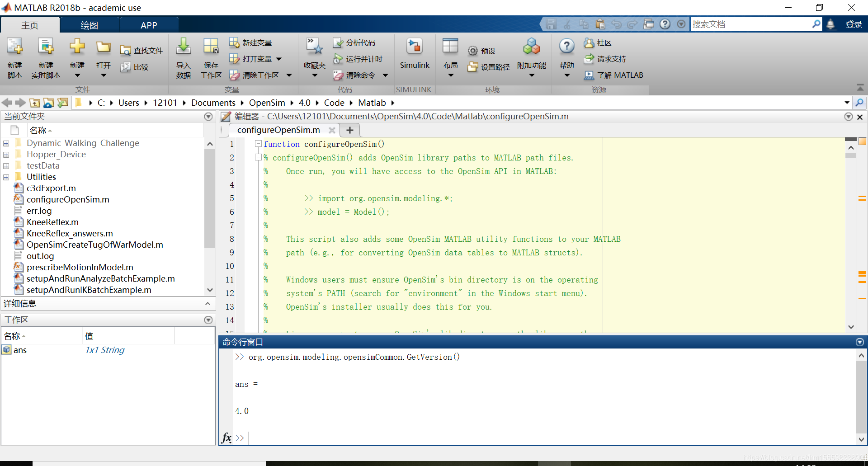This screenshot has width=868, height=466.
Task: Click the OpenSim segment in the path bar
Action: 267,103
